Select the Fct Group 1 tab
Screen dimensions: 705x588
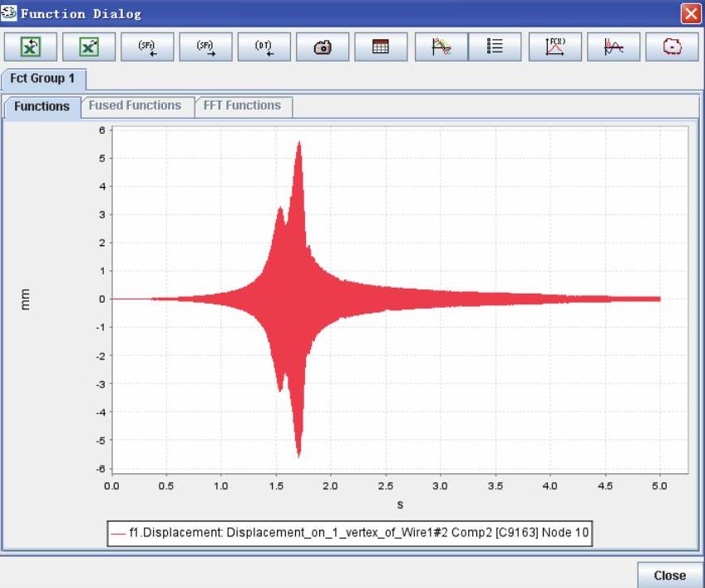click(x=42, y=79)
